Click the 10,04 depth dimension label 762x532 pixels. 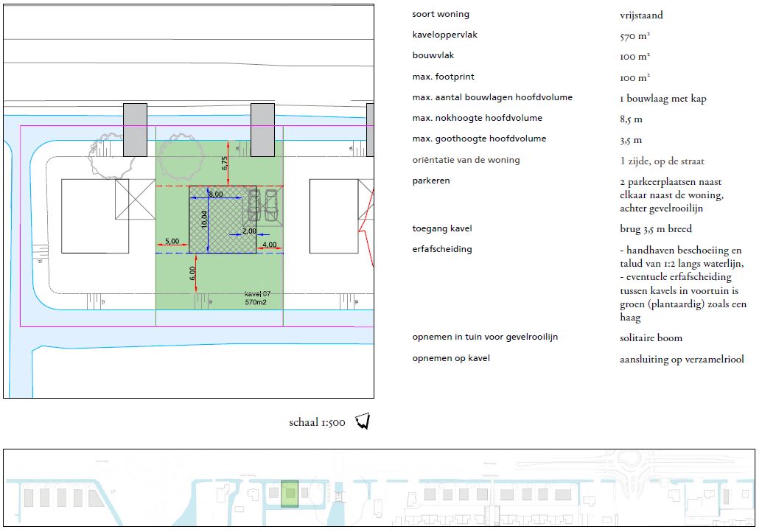coord(206,221)
